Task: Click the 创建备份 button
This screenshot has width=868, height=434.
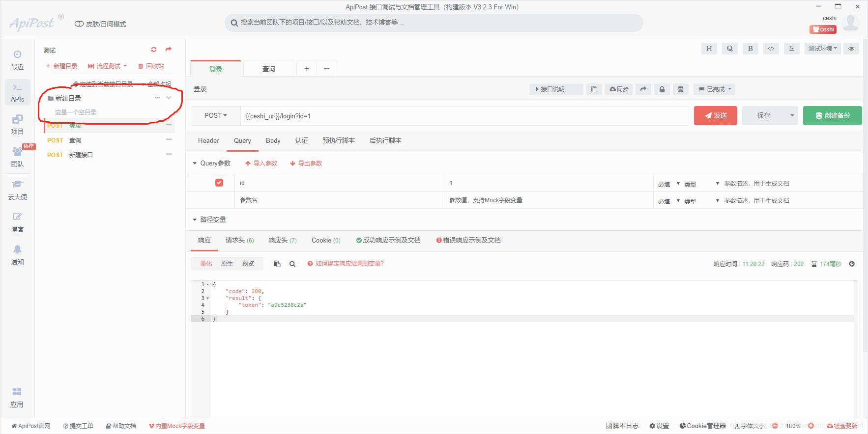Action: [833, 116]
